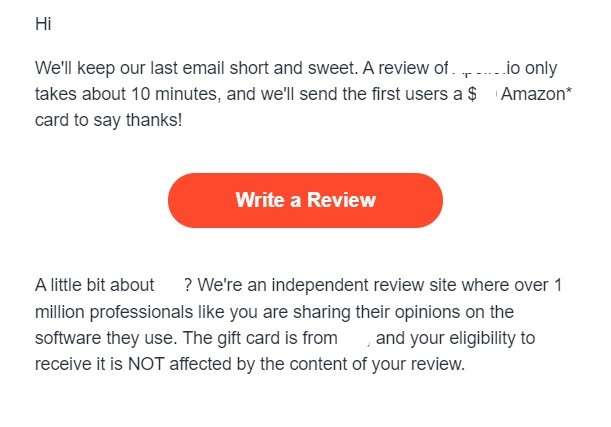This screenshot has height=427, width=611.
Task: Click "A little bit about" sentence start
Action: click(95, 285)
